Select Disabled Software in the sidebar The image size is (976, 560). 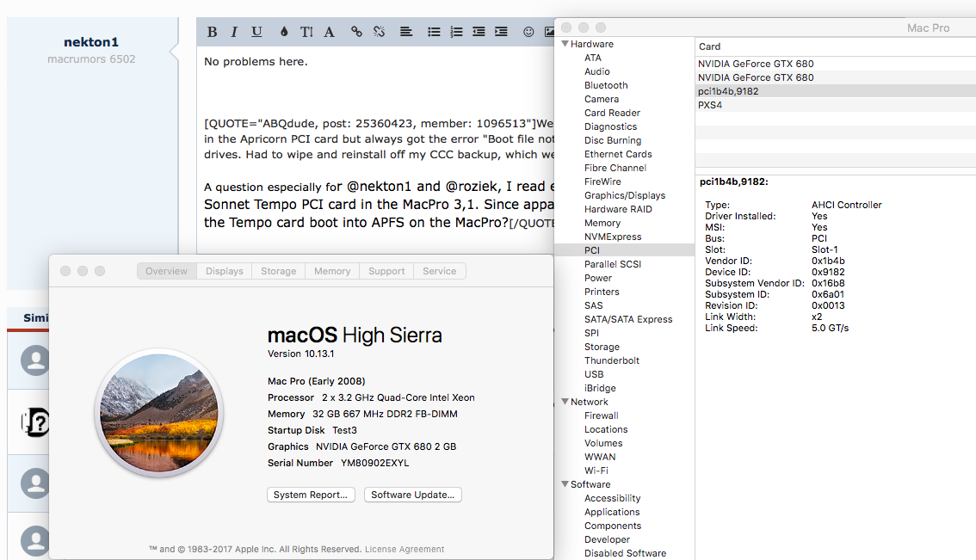[625, 553]
